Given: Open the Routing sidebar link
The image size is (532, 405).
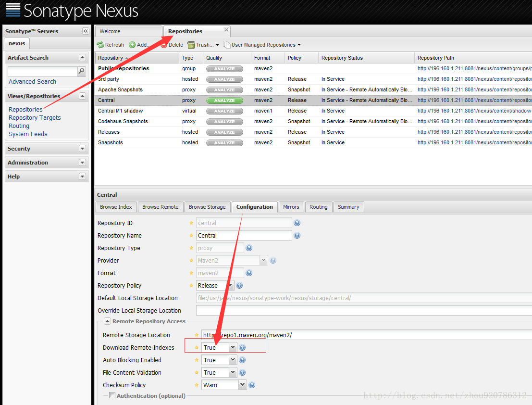Looking at the screenshot, I should (x=19, y=126).
